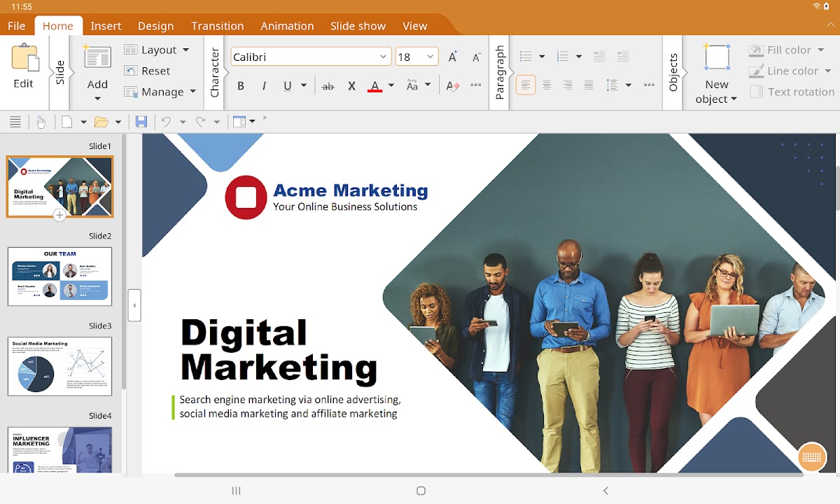Open the on-screen keyboard button
Viewport: 840px width, 504px height.
click(812, 457)
